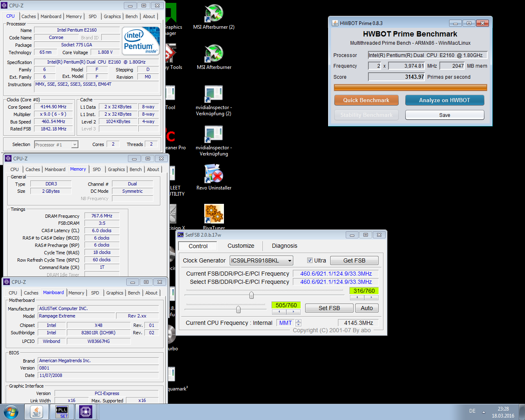This screenshot has width=525, height=420.
Task: Click the MB mem 2047 field
Action: pyautogui.click(x=452, y=66)
